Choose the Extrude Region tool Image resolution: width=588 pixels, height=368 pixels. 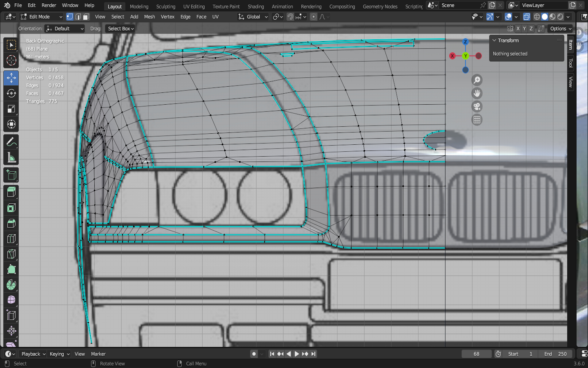11,192
